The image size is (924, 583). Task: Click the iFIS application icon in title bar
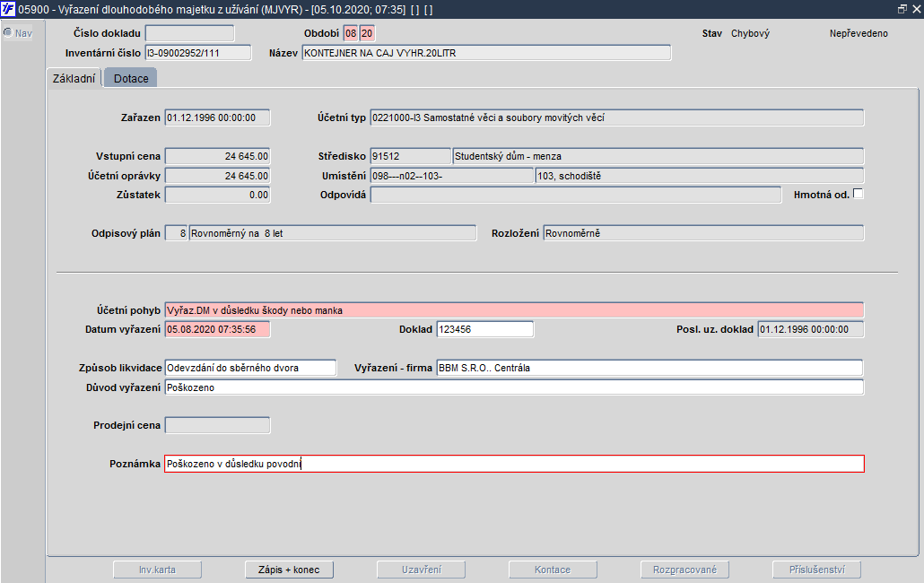point(8,9)
